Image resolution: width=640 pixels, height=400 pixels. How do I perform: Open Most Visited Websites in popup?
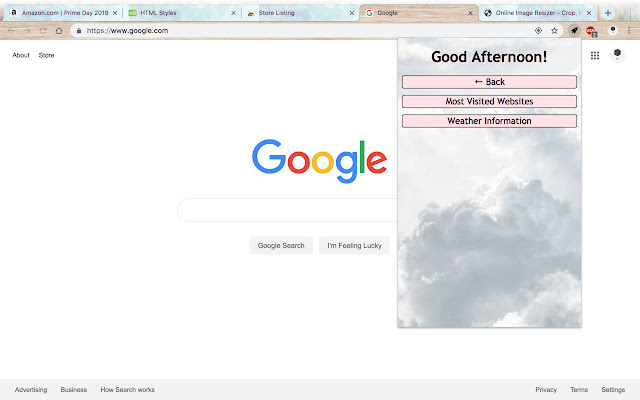coord(489,102)
